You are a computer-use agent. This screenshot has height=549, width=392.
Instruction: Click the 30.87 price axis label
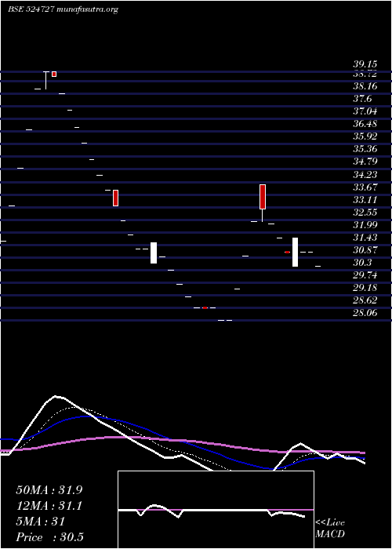click(x=365, y=250)
